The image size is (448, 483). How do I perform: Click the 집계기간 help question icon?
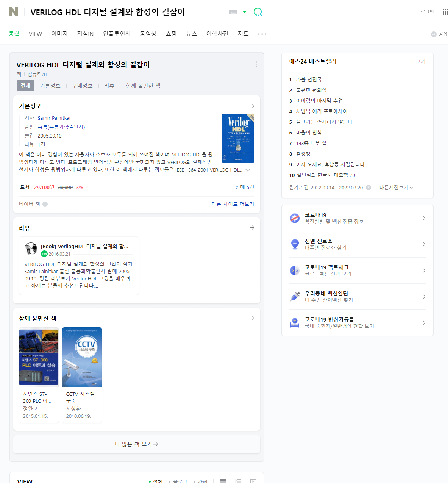368,188
